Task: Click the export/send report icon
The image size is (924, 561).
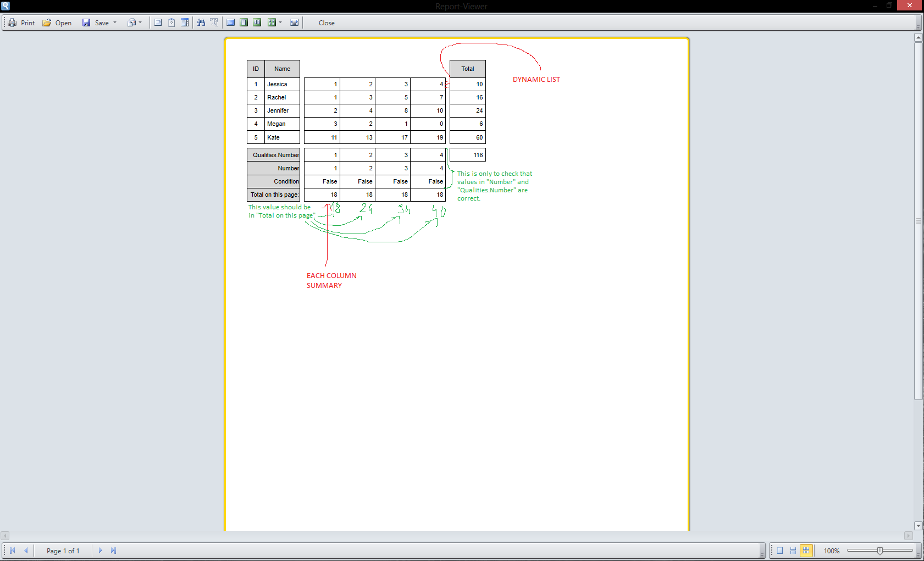Action: coord(132,23)
